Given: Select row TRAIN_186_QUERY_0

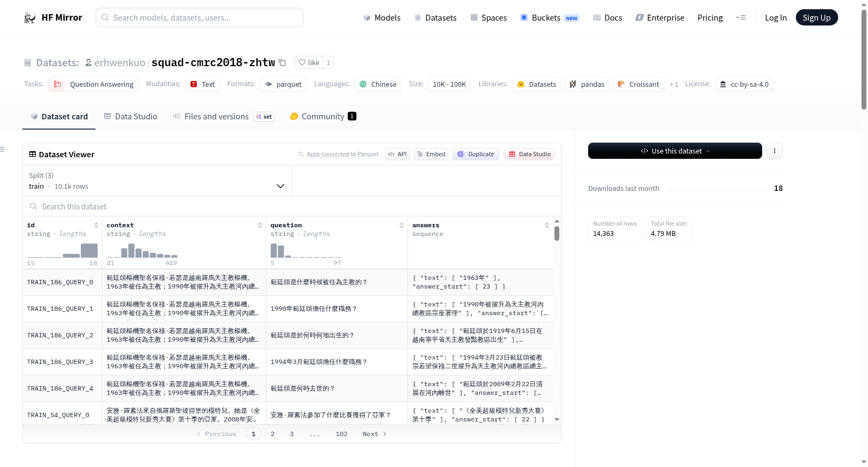Looking at the screenshot, I should click(288, 282).
